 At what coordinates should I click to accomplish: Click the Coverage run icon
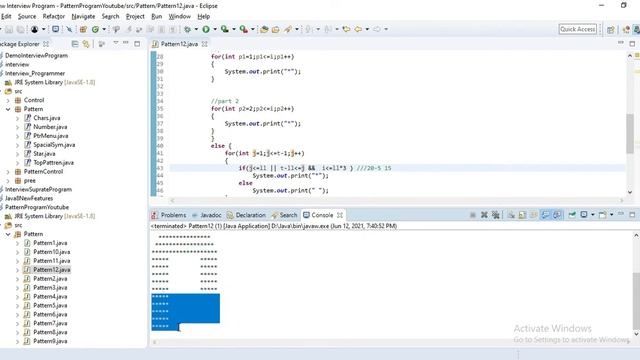225,29
